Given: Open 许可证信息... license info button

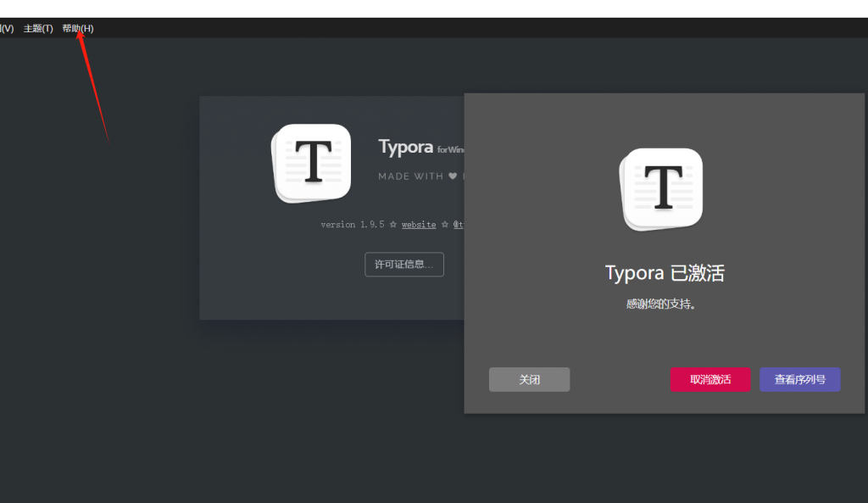Looking at the screenshot, I should pyautogui.click(x=404, y=265).
